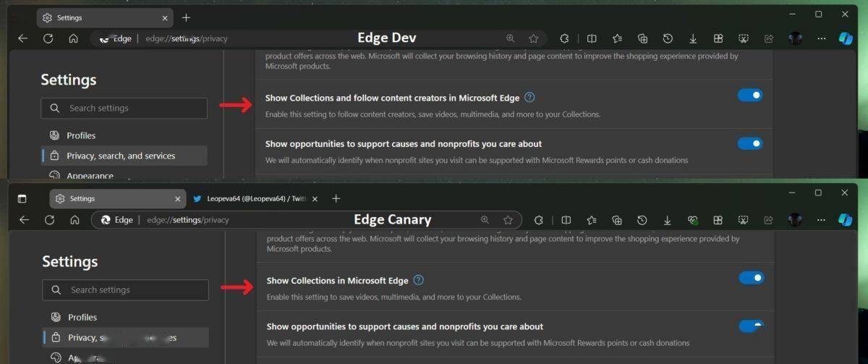Toggle Show Collections and follow content creators switch
This screenshot has width=868, height=364.
pos(750,95)
